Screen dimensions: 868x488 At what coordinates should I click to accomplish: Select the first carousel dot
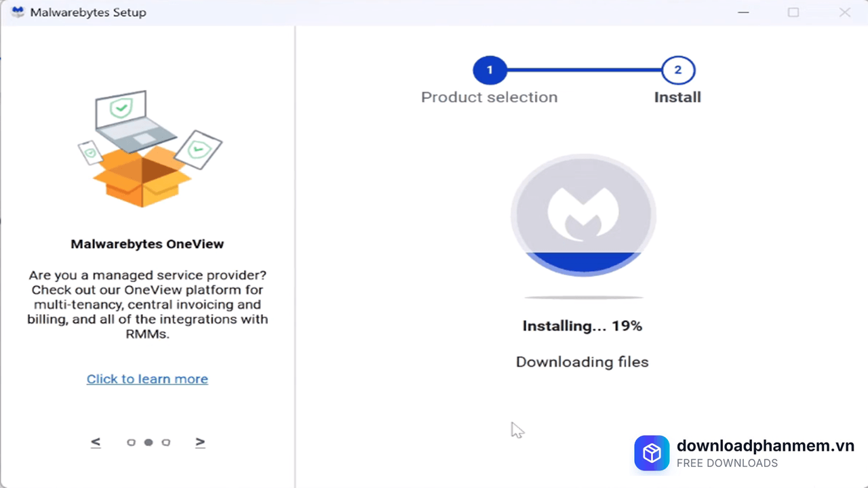131,442
